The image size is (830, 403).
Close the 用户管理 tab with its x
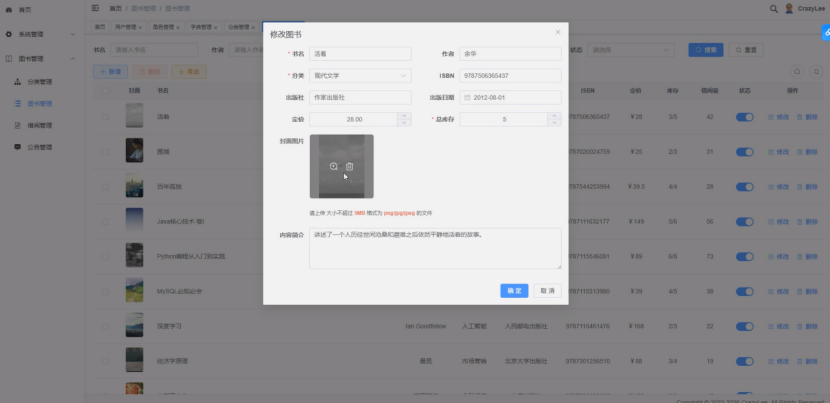[x=140, y=27]
